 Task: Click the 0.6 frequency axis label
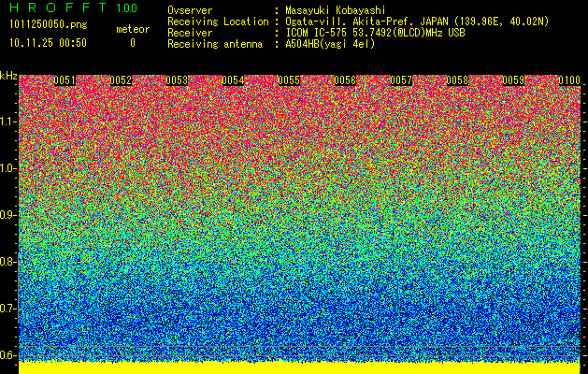pyautogui.click(x=8, y=355)
